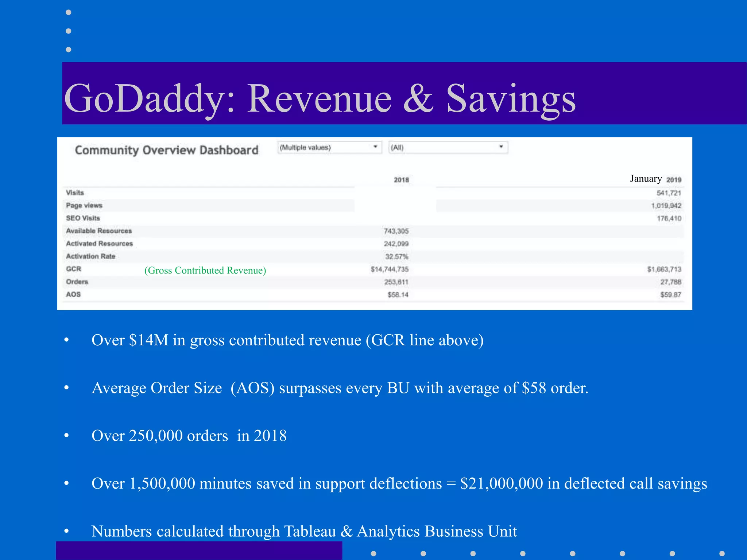The height and width of the screenshot is (560, 747).
Task: Select the Activation Rate row label
Action: point(90,256)
